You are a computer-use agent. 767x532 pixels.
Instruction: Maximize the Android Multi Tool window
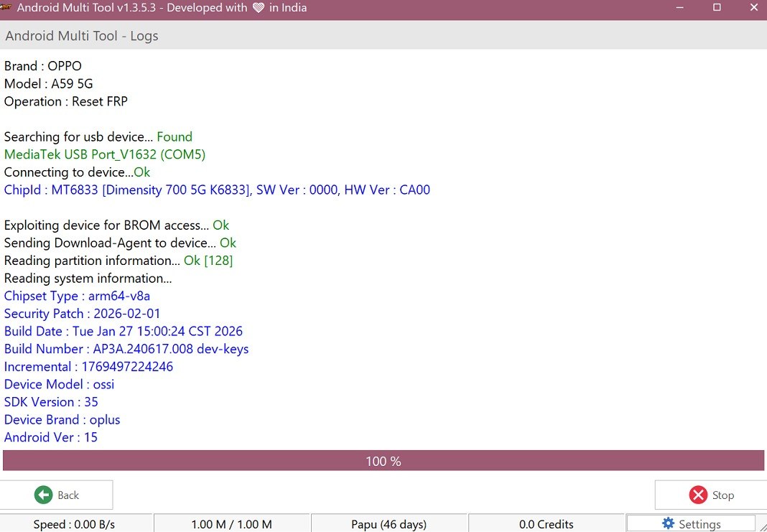pyautogui.click(x=717, y=8)
